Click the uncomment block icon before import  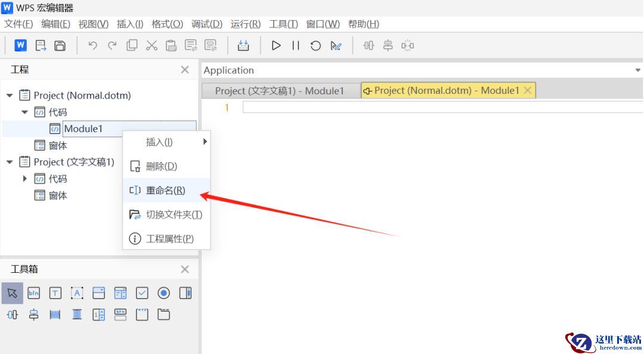[210, 45]
